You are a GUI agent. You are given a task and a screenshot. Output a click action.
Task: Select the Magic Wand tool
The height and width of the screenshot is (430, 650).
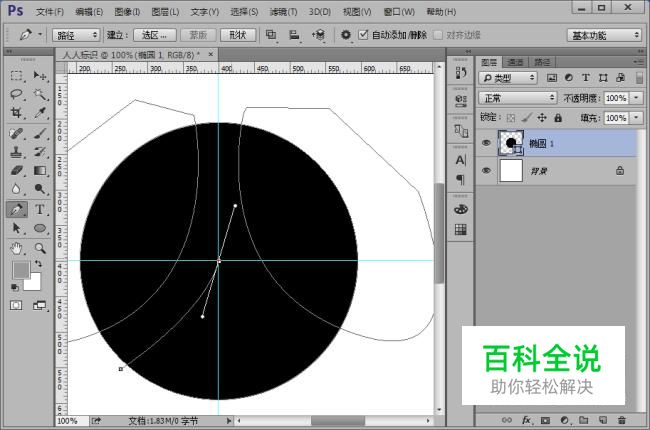click(x=40, y=95)
